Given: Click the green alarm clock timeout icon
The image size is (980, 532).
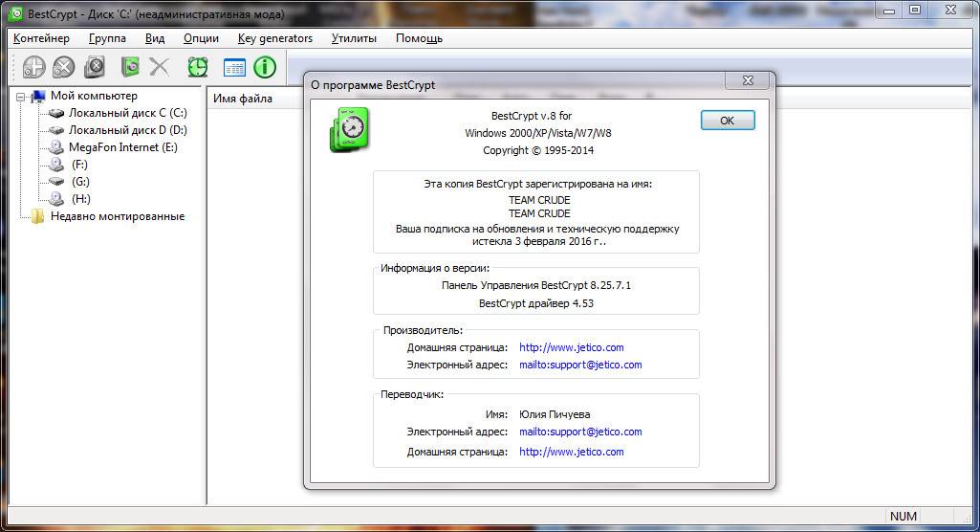Looking at the screenshot, I should (198, 67).
